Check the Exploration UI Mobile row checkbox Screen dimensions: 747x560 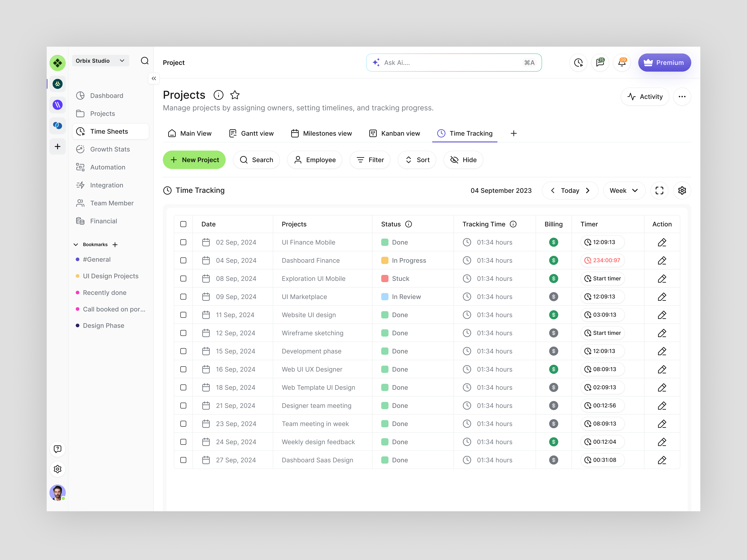[x=183, y=278]
